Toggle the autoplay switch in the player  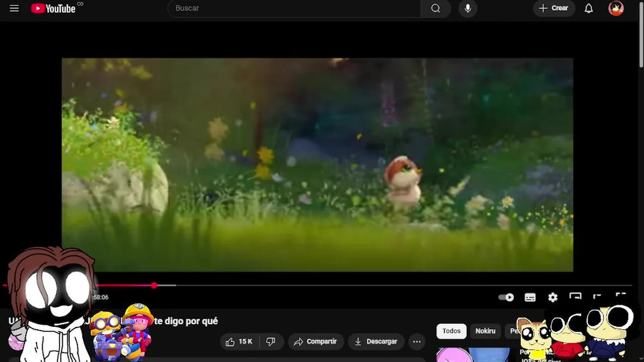point(506,297)
